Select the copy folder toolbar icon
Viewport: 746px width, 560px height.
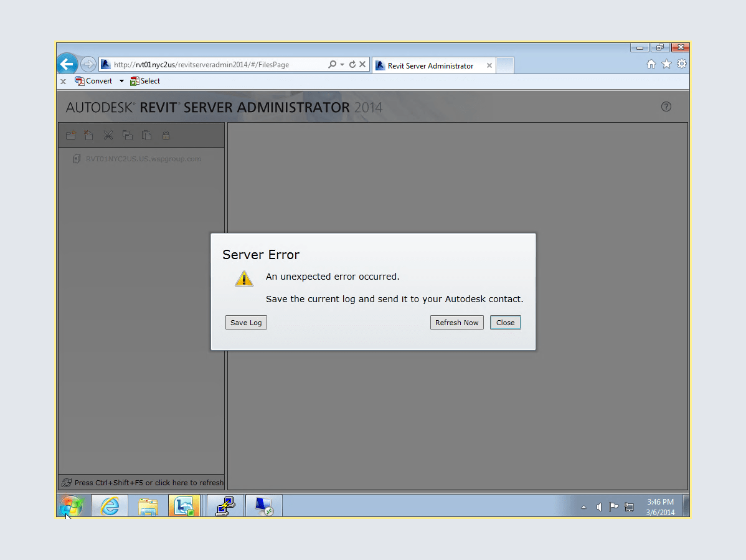pyautogui.click(x=127, y=135)
